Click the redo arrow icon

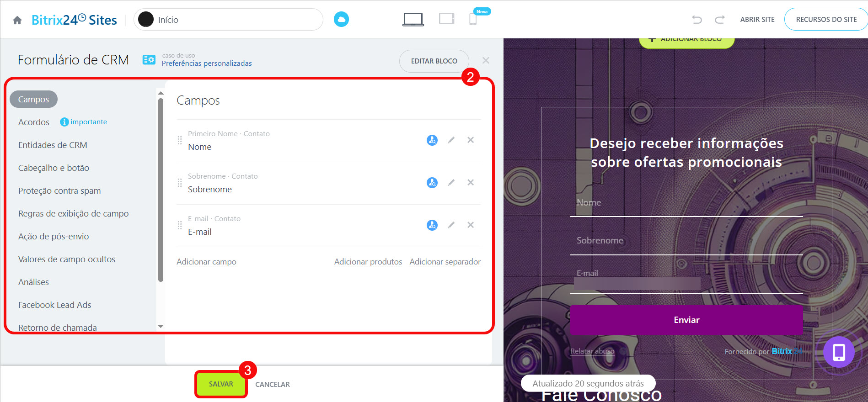coord(719,20)
